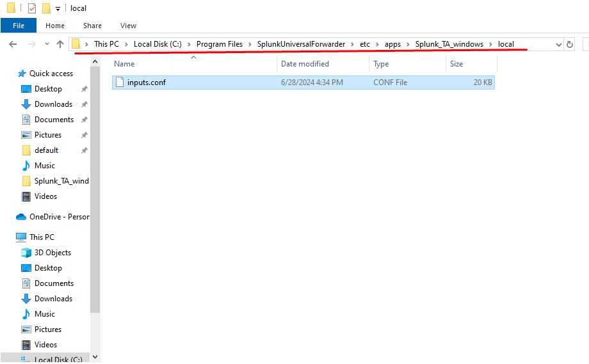
Task: Open the recent locations dropdown arrow
Action: (47, 44)
